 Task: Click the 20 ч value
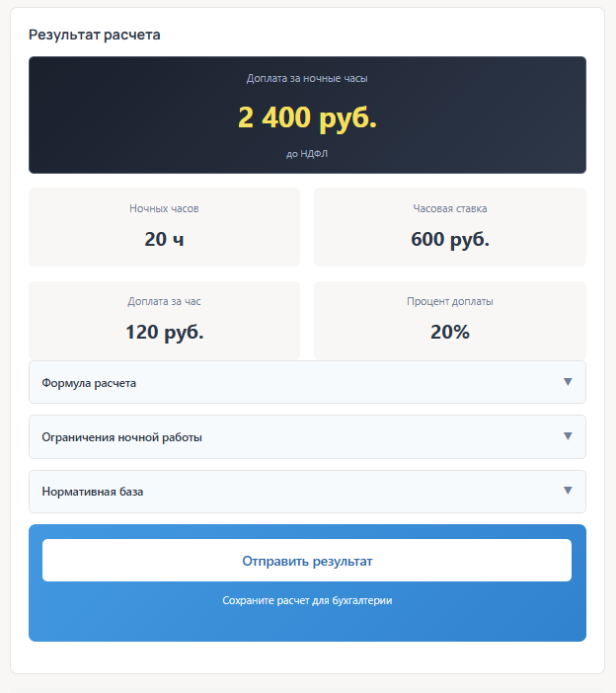pyautogui.click(x=164, y=239)
